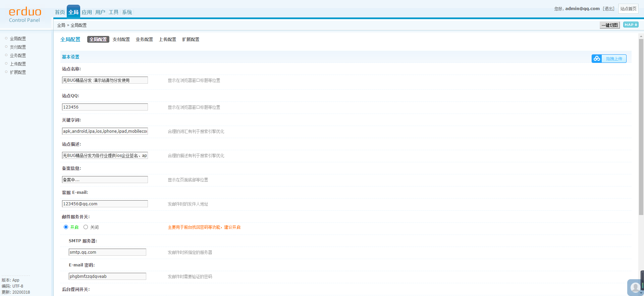Open 业务配置 in left sidebar
Image resolution: width=644 pixels, height=296 pixels.
click(18, 56)
